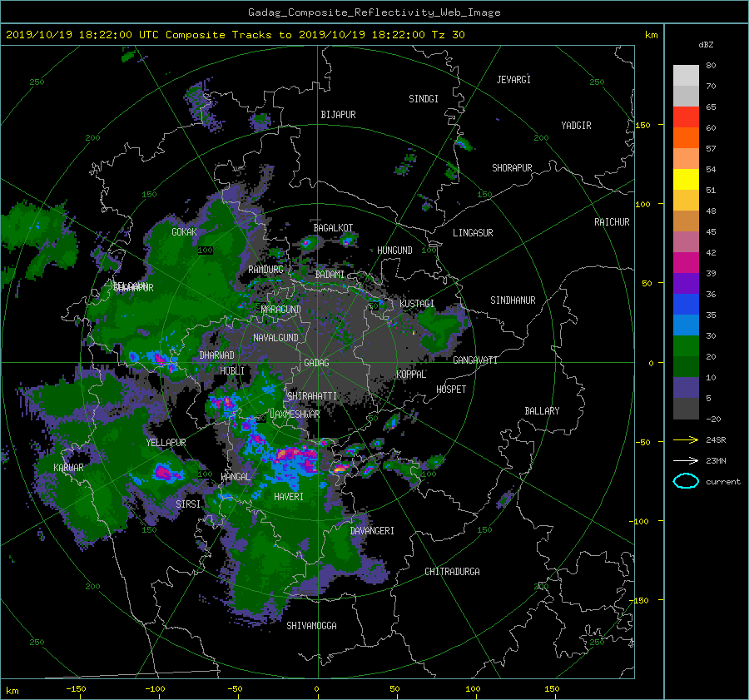Click the BIJAPUR city label
The width and height of the screenshot is (749, 700).
click(338, 115)
